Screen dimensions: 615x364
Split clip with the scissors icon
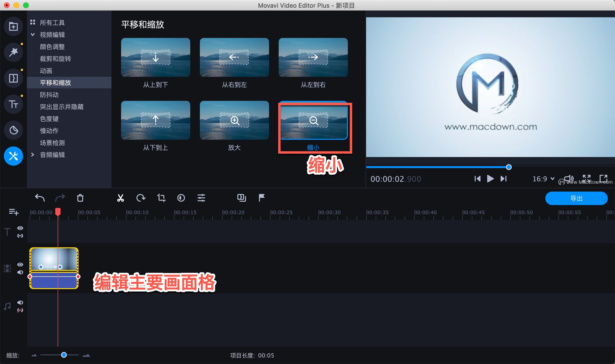[x=121, y=198]
